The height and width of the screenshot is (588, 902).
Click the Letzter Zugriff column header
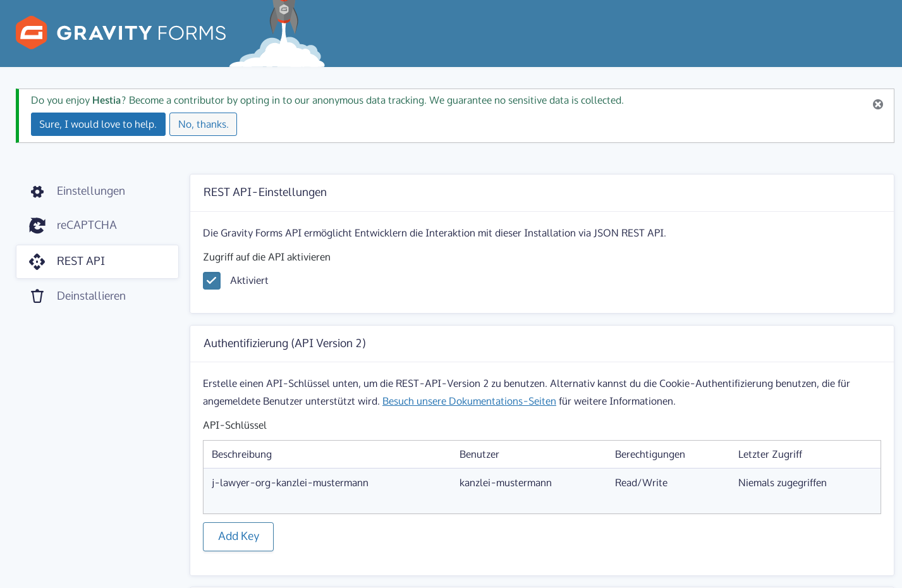(770, 455)
